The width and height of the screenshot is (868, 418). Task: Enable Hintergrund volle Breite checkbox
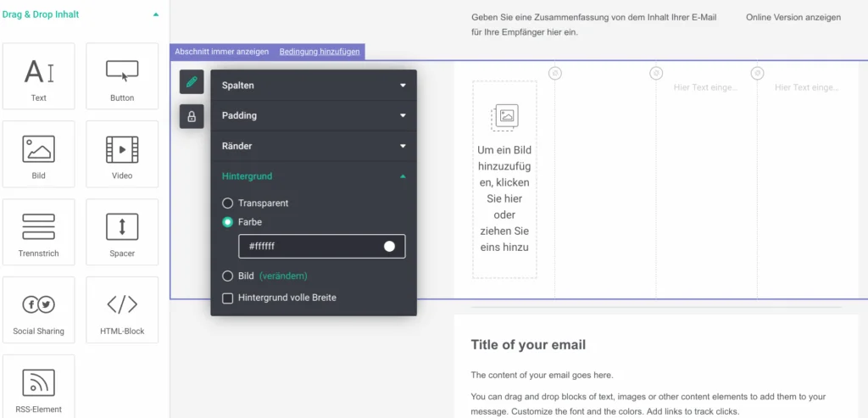point(227,298)
